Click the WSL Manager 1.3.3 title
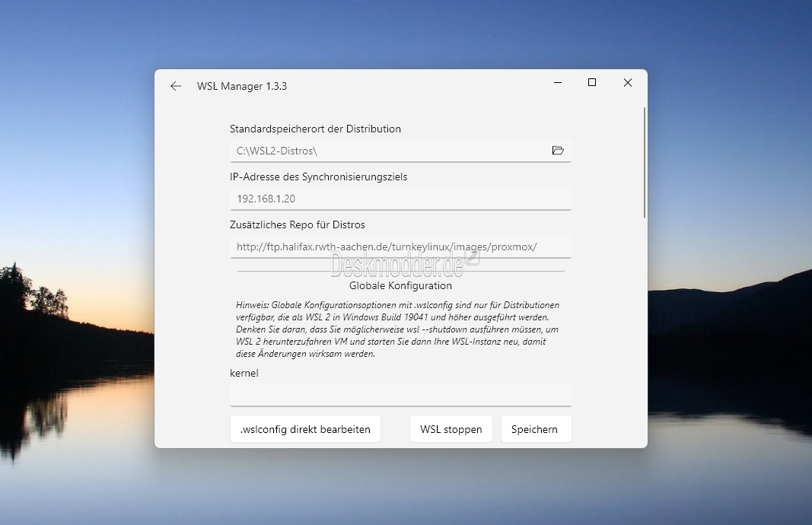Screen dimensions: 812x525 [x=242, y=86]
